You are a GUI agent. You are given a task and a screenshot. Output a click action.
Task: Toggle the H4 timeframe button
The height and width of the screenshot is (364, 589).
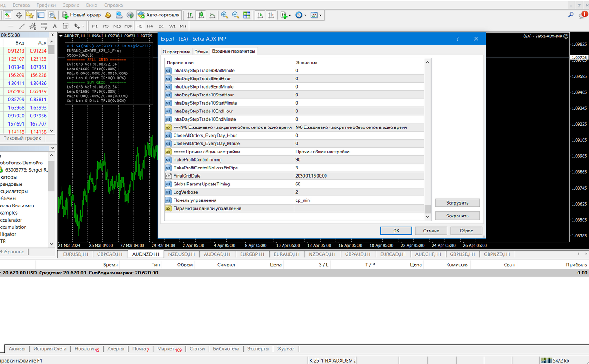(150, 26)
